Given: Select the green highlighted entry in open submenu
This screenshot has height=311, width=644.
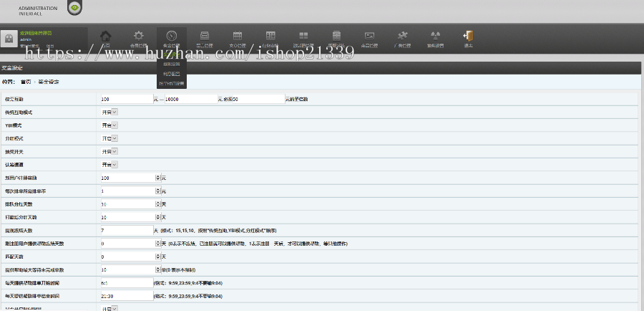Looking at the screenshot, I should point(171,54).
